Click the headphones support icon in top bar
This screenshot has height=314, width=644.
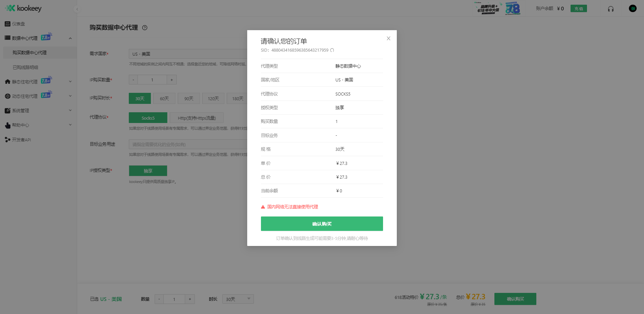click(610, 8)
